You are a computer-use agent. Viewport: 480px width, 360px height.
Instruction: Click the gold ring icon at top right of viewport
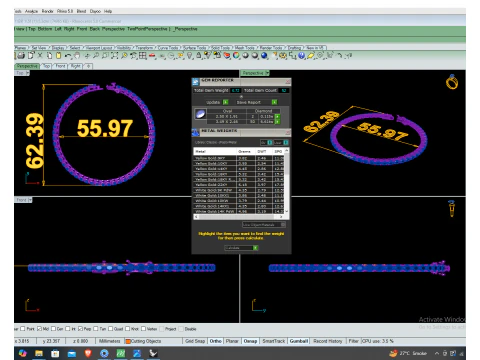pos(452,82)
